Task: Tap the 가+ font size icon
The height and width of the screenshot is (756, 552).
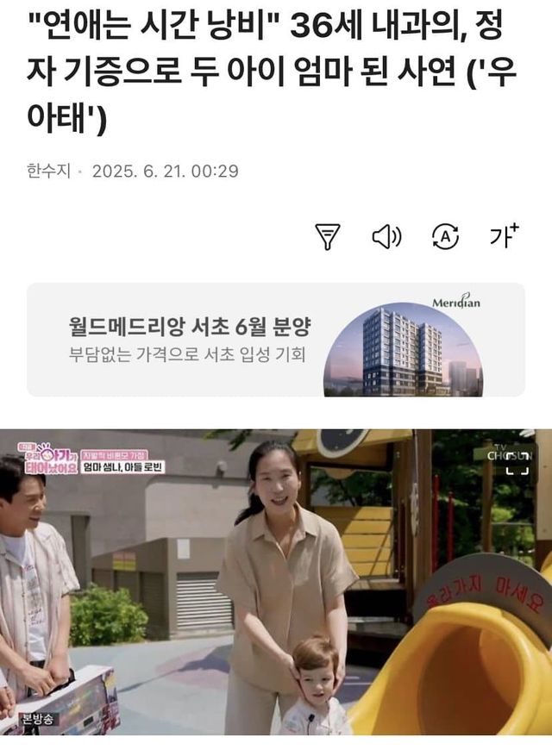Action: (x=505, y=235)
